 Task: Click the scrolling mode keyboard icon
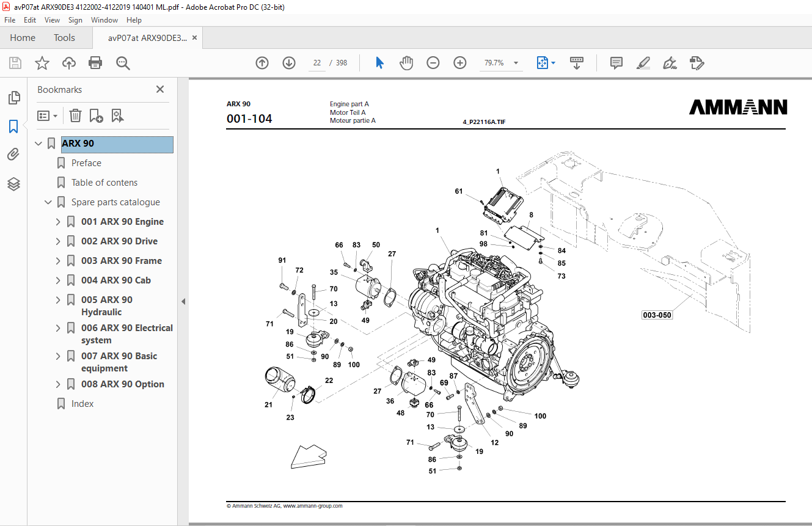tap(577, 63)
